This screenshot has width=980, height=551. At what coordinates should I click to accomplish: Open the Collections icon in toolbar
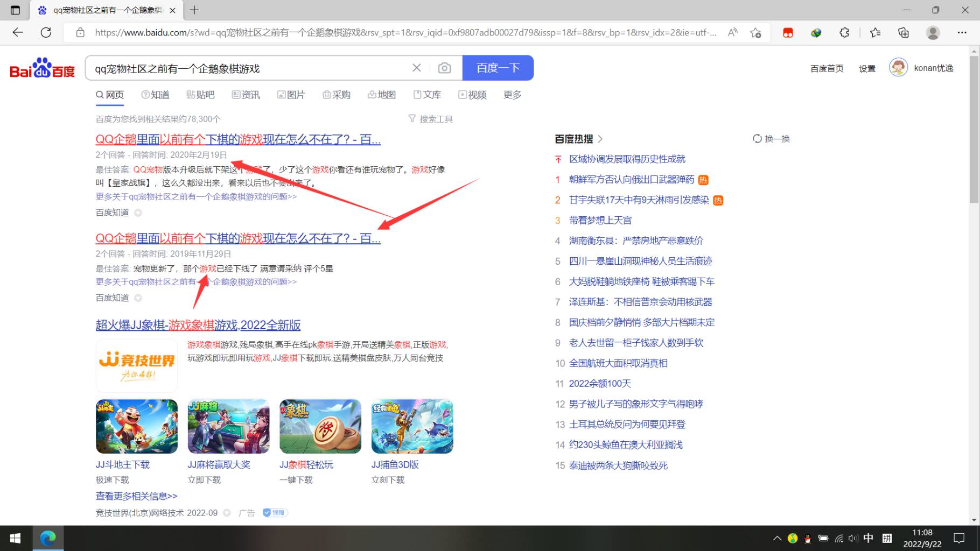904,32
